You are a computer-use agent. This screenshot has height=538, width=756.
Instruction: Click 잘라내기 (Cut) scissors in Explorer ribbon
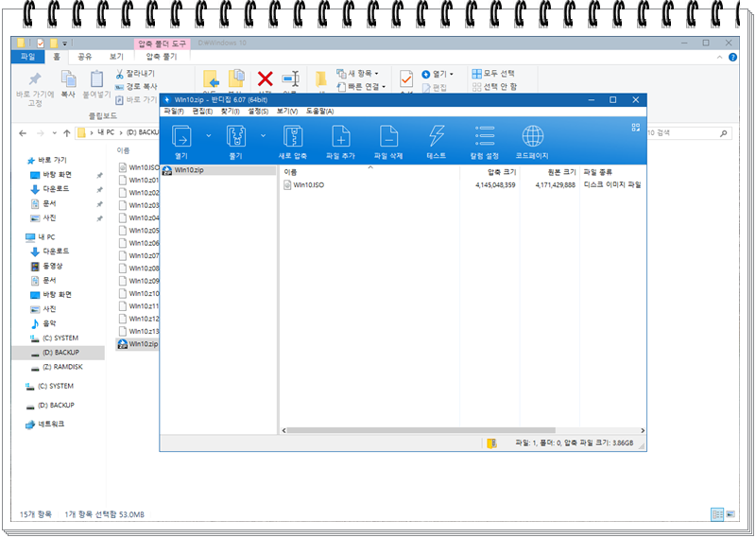(x=136, y=74)
